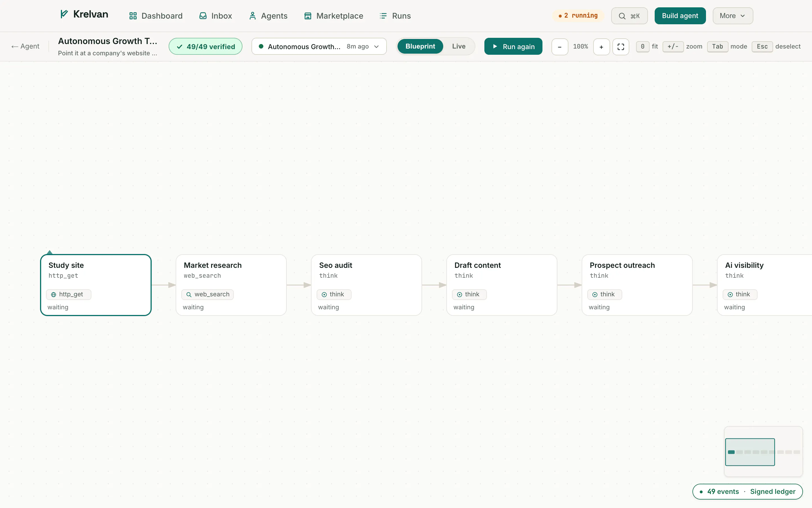
Task: Click Run again
Action: [513, 46]
